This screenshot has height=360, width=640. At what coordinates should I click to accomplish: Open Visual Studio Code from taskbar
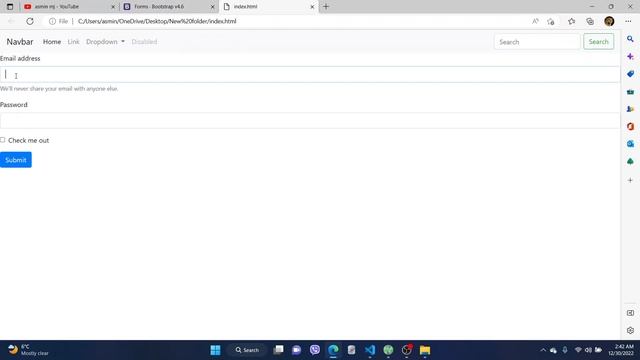coord(370,350)
